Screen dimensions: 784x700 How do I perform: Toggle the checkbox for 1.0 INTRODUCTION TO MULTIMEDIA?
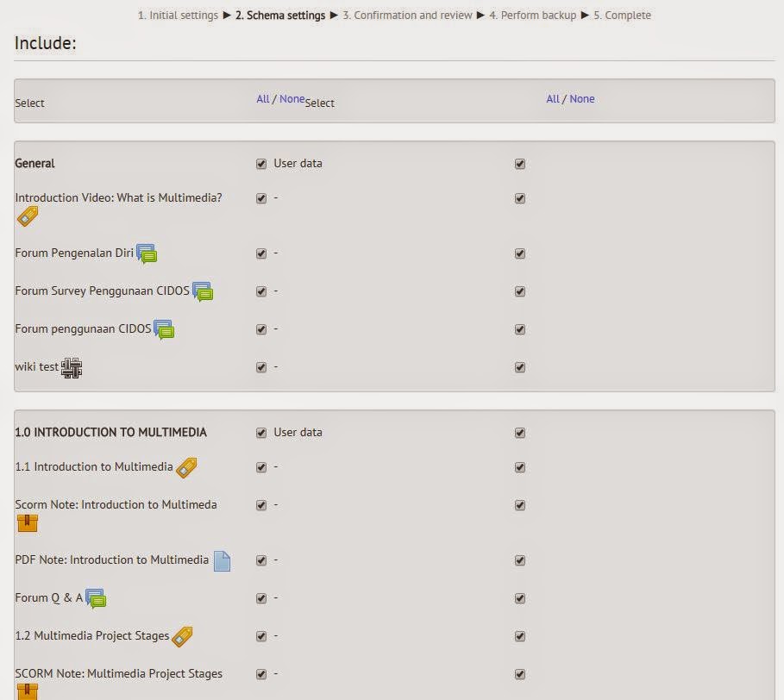coord(260,433)
